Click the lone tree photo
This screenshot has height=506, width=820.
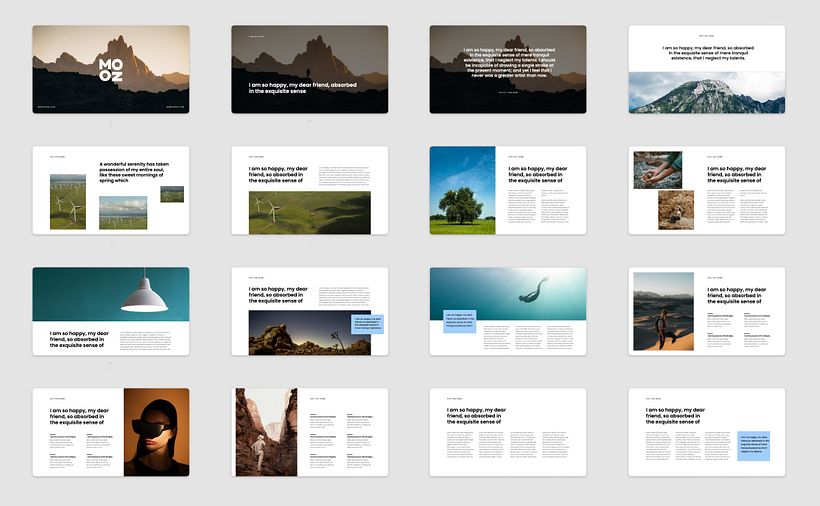coord(462,190)
